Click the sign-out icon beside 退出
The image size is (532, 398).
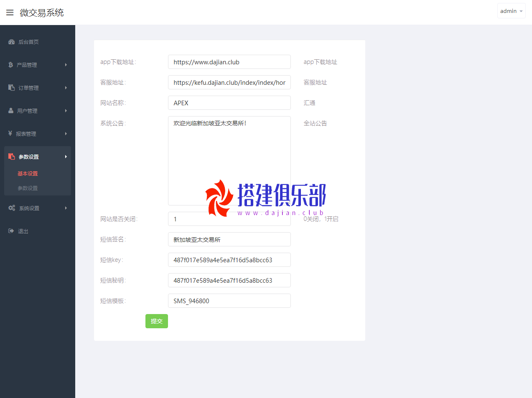11,231
